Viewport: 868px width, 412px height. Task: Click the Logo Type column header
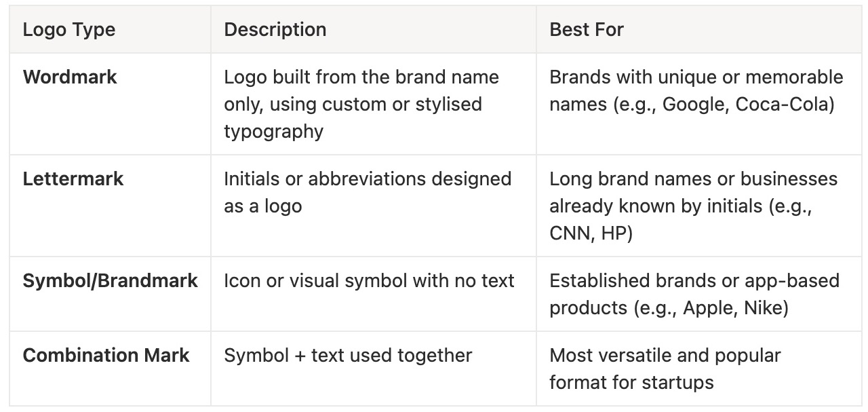tap(69, 30)
